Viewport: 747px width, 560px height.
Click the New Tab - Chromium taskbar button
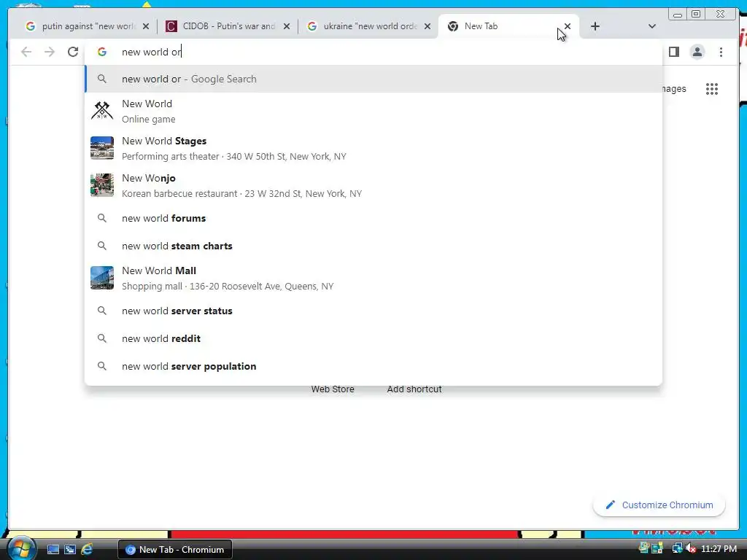tap(175, 550)
